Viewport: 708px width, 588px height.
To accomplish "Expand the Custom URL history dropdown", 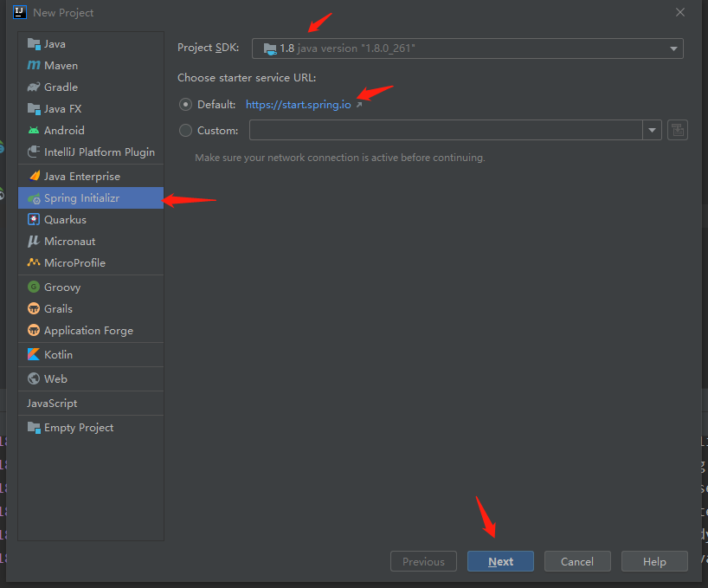I will point(652,130).
